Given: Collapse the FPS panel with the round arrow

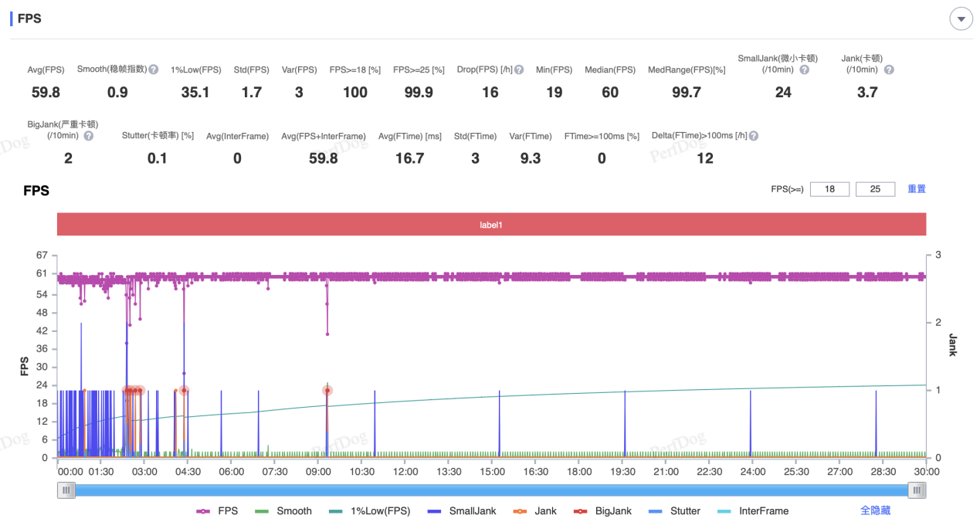Looking at the screenshot, I should [961, 19].
